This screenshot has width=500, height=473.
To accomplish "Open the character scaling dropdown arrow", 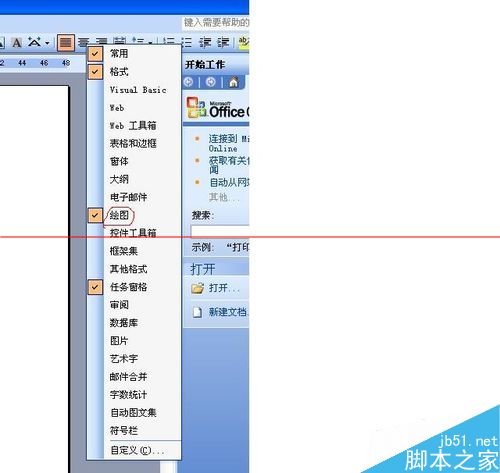I will tap(47, 43).
